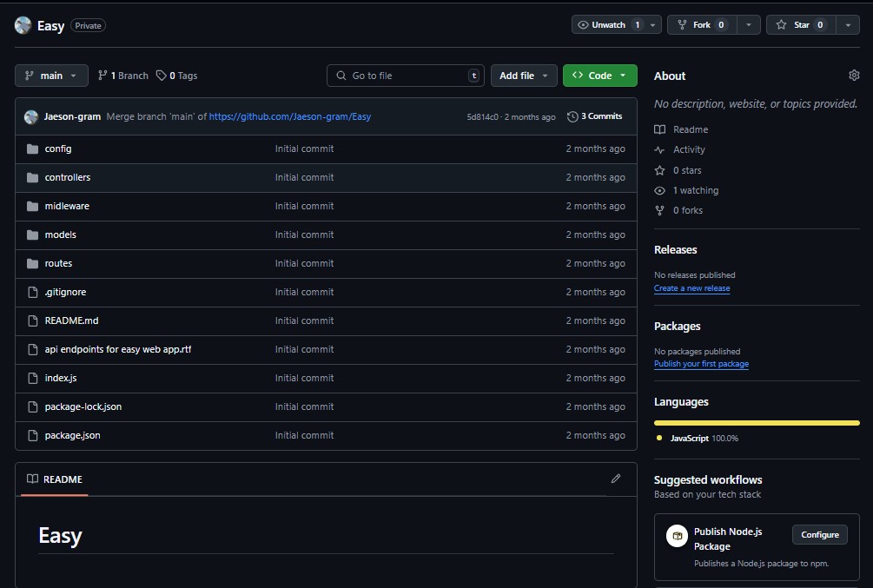Open the 3 Commits history link

pyautogui.click(x=595, y=116)
